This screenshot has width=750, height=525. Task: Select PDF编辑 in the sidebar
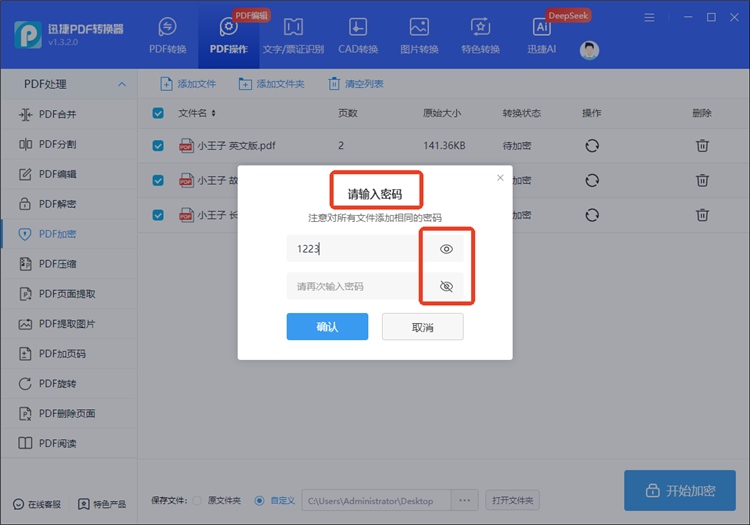(x=69, y=174)
